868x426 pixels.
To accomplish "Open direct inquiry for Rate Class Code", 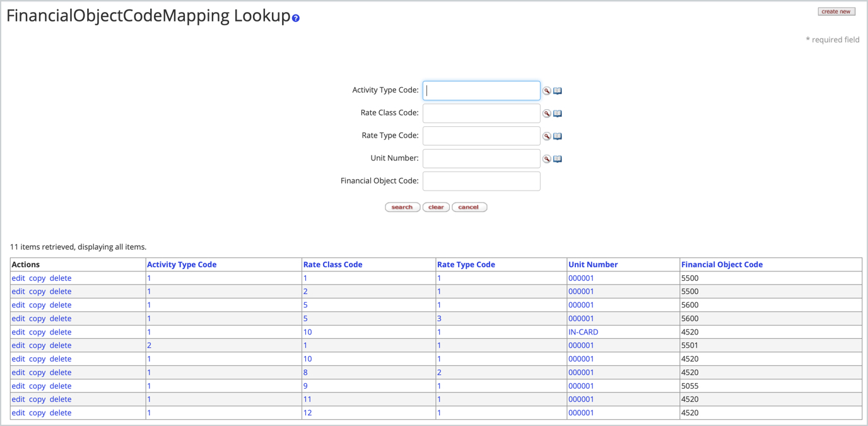I will 557,113.
